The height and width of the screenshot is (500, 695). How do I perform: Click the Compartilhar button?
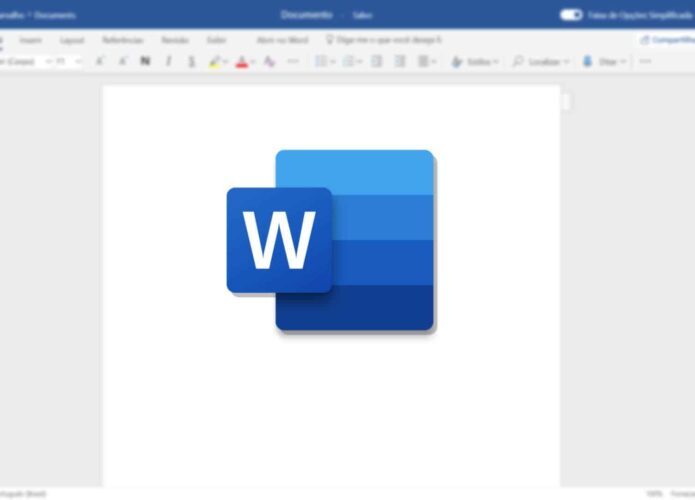668,40
